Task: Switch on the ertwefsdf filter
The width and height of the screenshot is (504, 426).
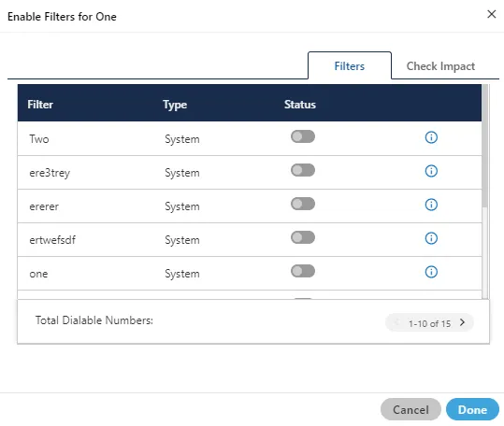Action: pos(303,237)
